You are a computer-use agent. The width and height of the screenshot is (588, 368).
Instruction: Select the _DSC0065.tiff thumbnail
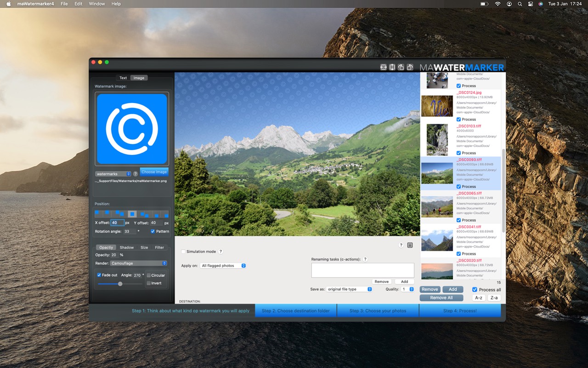click(x=437, y=207)
